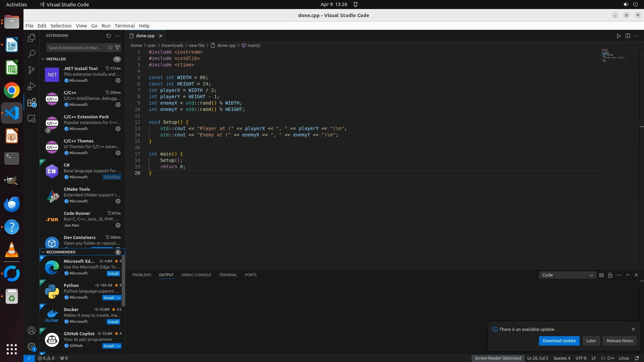Open the Explorer view in activity bar
The image size is (644, 362).
(x=32, y=38)
